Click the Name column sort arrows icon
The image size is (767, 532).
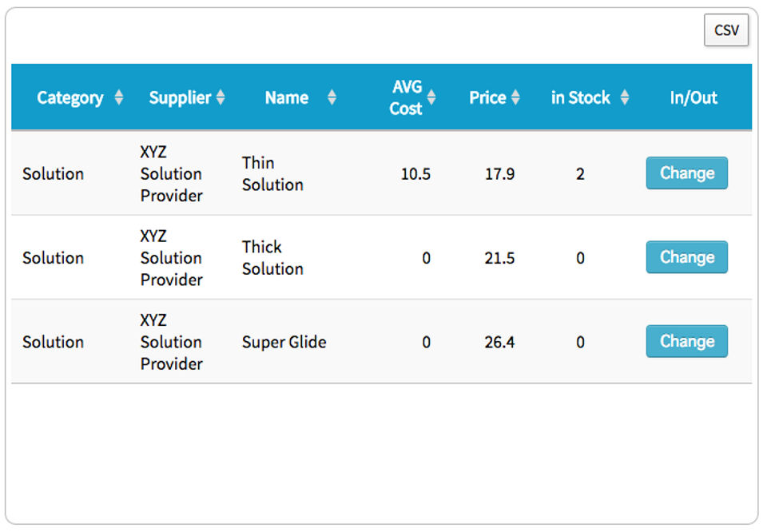(332, 97)
